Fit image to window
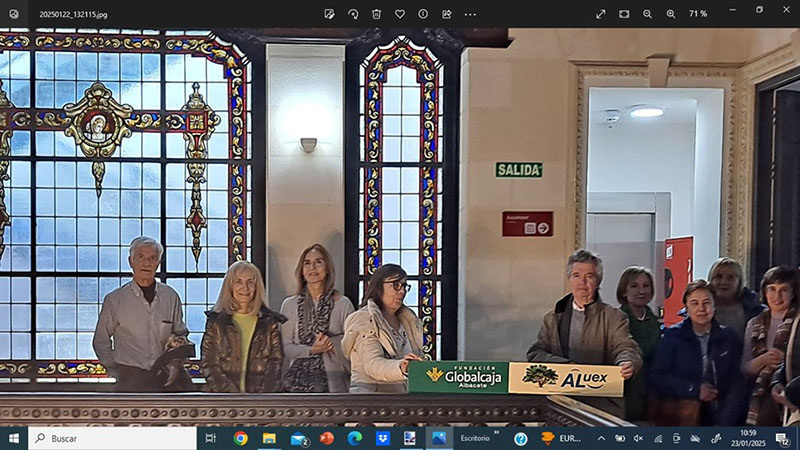The height and width of the screenshot is (450, 800). pyautogui.click(x=624, y=14)
